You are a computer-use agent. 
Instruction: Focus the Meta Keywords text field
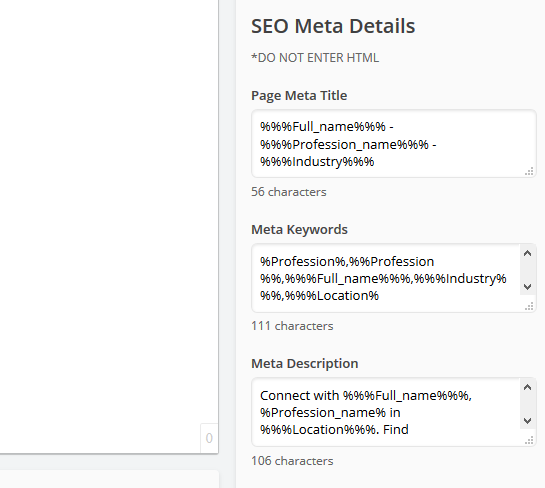(x=394, y=278)
